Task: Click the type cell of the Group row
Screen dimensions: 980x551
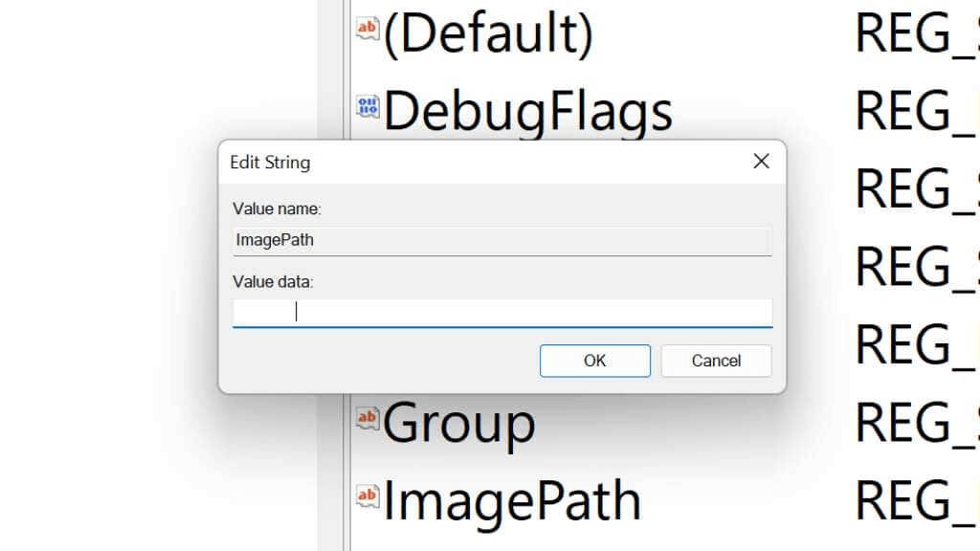Action: tap(916, 422)
